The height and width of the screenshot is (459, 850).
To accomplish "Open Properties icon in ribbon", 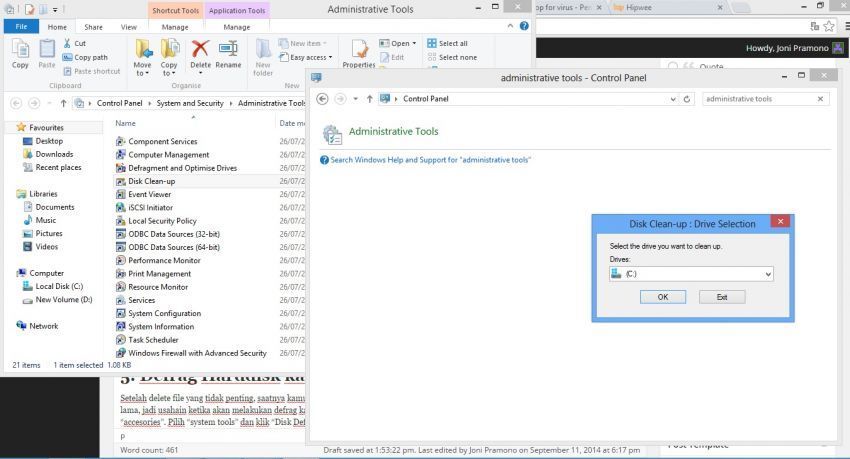I will 359,50.
